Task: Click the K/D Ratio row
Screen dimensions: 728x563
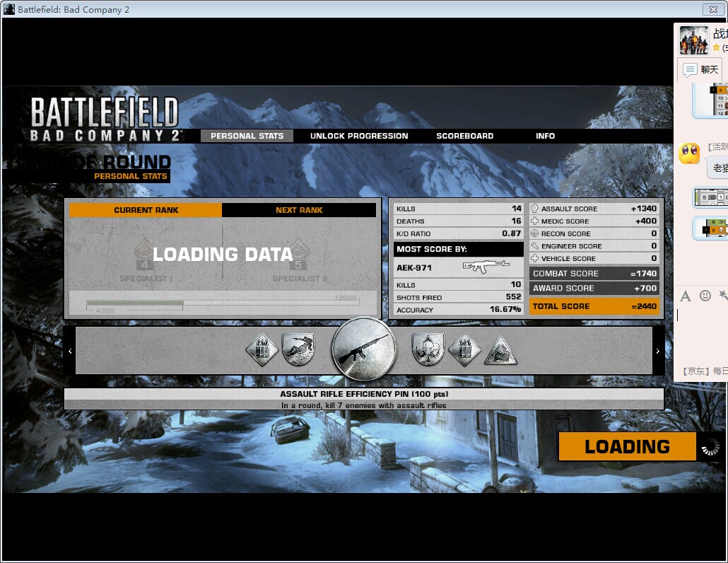Action: click(x=459, y=233)
